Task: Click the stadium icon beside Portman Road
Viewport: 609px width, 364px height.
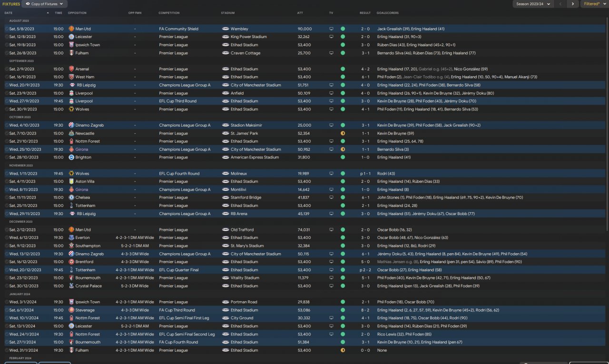Action: [x=226, y=302]
